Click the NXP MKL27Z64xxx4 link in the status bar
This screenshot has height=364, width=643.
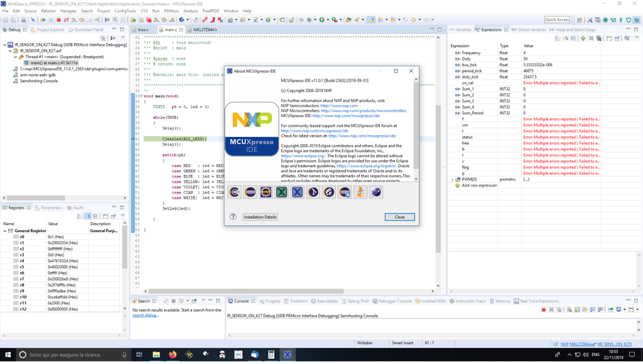pos(578,344)
